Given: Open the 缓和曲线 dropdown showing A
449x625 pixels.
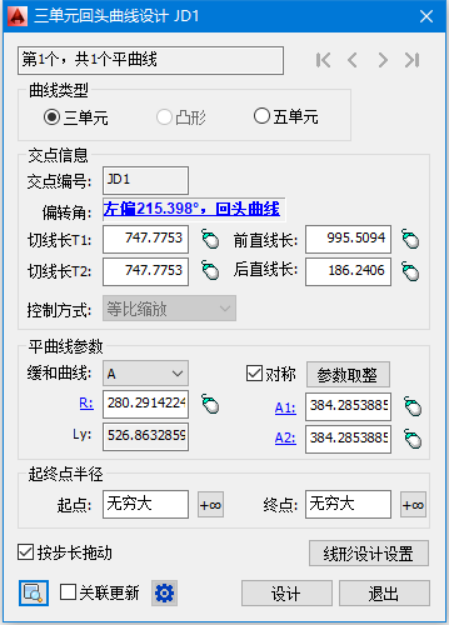Looking at the screenshot, I should click(x=146, y=373).
